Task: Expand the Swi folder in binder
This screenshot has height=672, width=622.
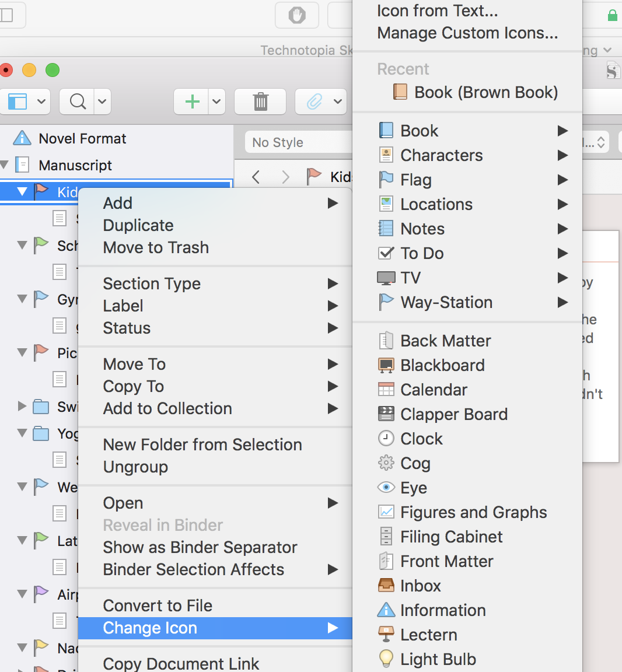Action: tap(22, 406)
